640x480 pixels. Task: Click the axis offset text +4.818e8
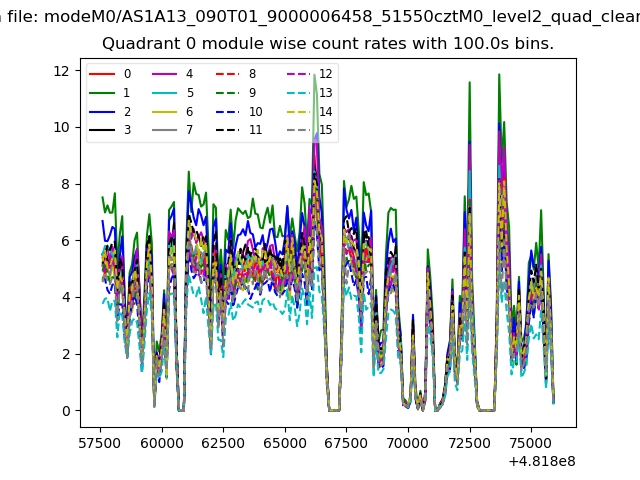(x=542, y=462)
